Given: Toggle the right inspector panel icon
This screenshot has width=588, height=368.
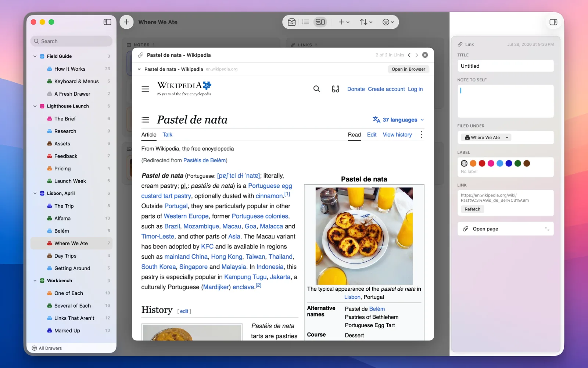Looking at the screenshot, I should [x=553, y=22].
